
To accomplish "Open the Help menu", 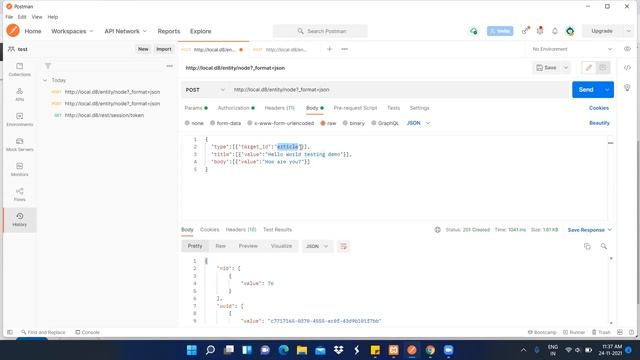I will tap(53, 17).
